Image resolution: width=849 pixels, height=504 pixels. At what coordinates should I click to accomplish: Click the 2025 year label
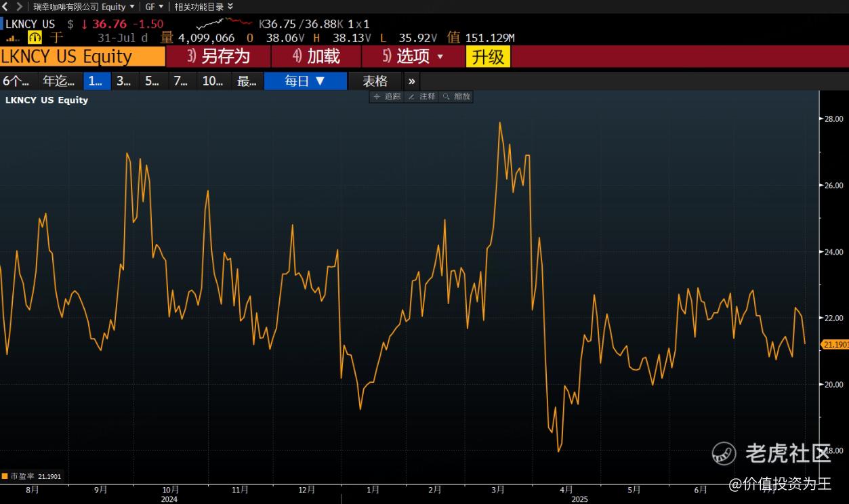(x=579, y=499)
